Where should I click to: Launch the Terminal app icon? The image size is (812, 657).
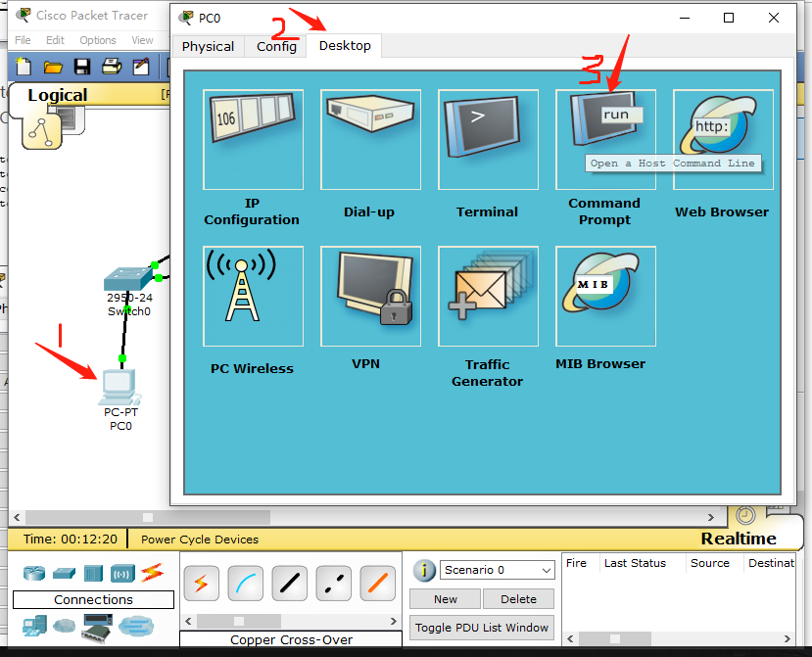[x=489, y=139]
